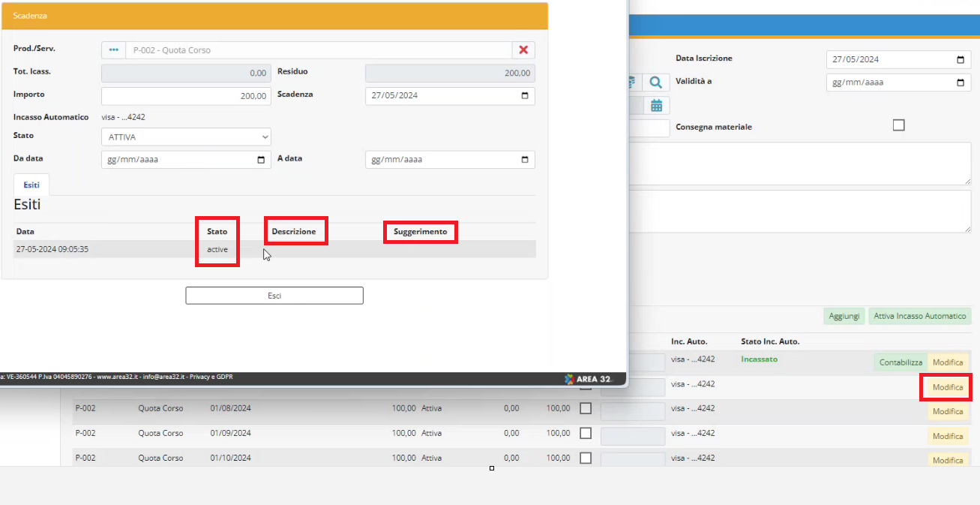
Task: Open the product picker with the ellipsis icon
Action: pos(114,50)
